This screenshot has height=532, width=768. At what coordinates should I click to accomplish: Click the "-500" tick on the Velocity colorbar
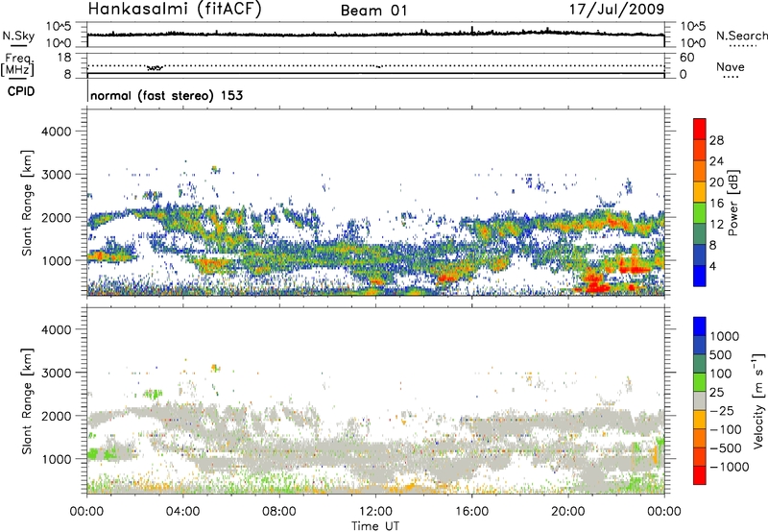(726, 447)
